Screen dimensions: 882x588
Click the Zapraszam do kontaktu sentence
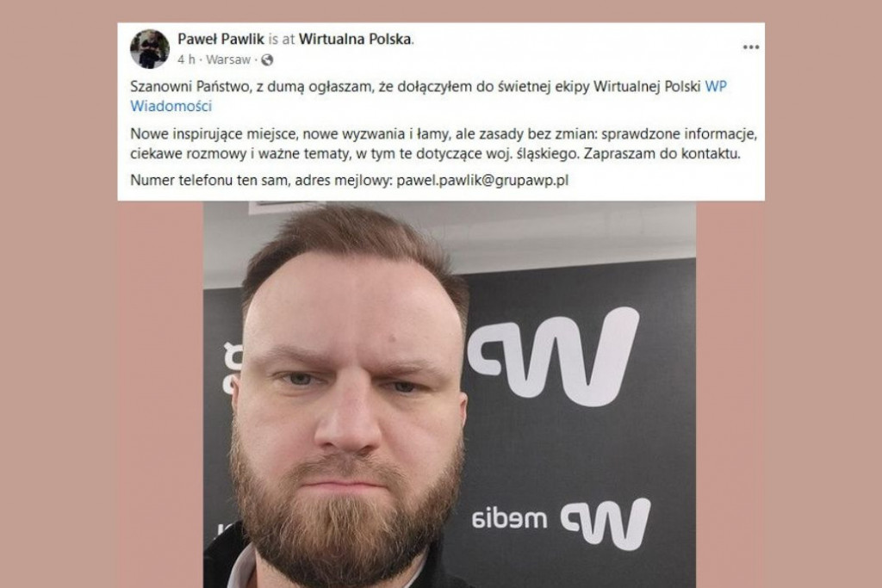pyautogui.click(x=661, y=153)
